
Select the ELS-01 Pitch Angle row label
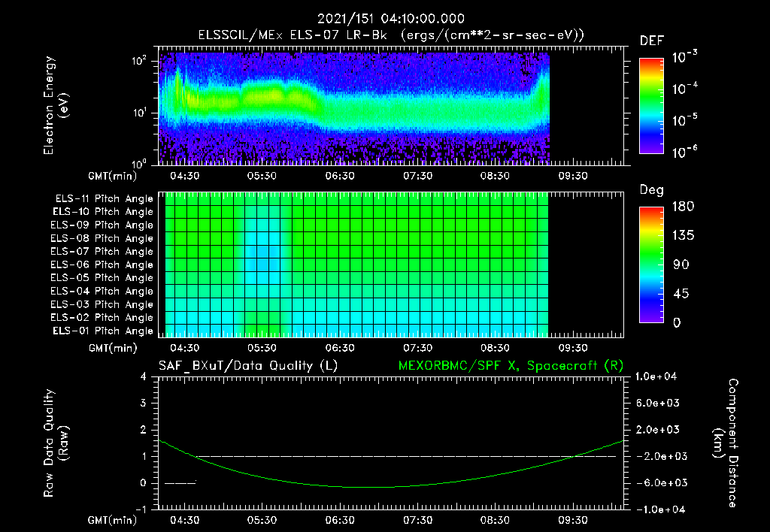coord(103,331)
